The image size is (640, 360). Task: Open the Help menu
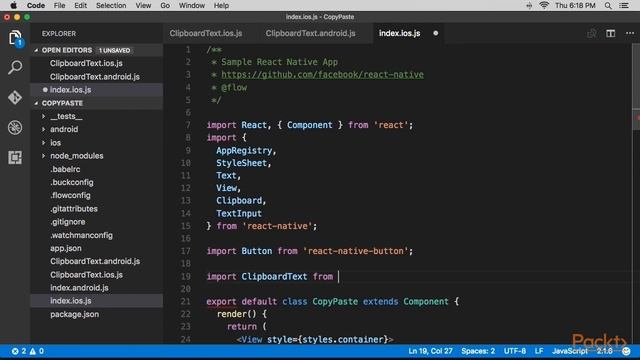coord(221,5)
